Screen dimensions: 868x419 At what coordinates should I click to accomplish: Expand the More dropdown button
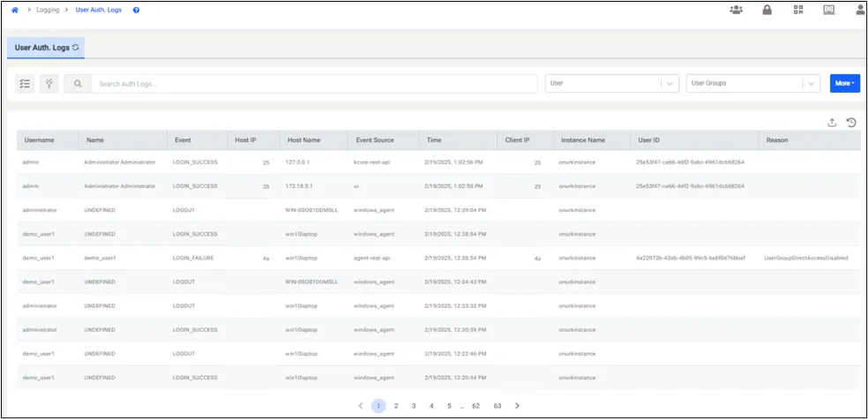pos(845,84)
